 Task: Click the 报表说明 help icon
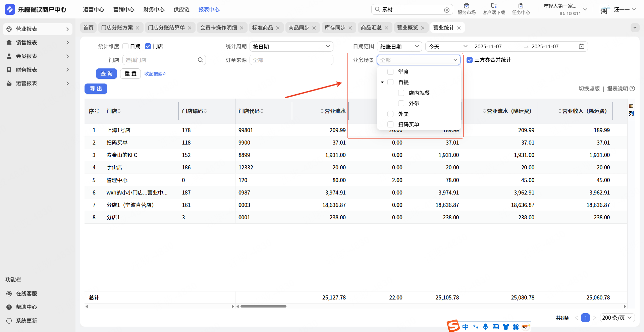pos(632,89)
